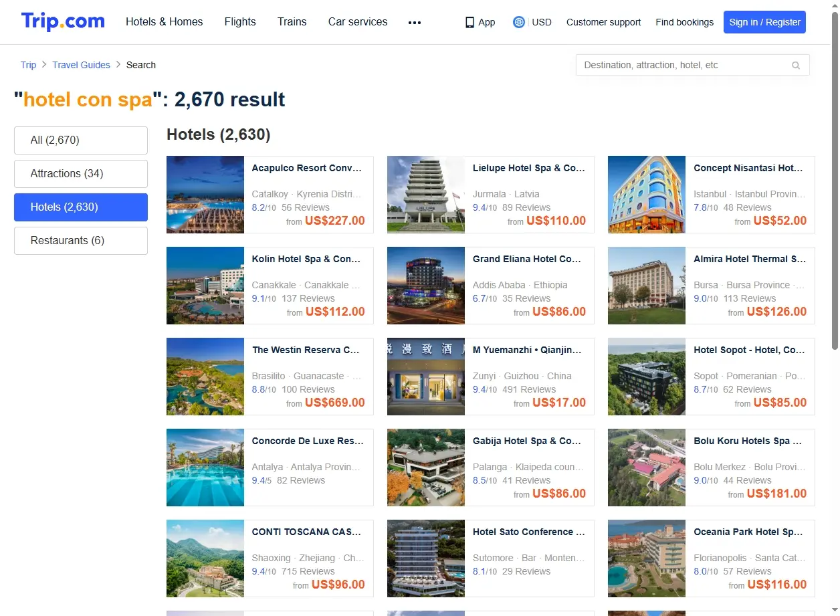Click The Westin Reserva C... title

[306, 350]
